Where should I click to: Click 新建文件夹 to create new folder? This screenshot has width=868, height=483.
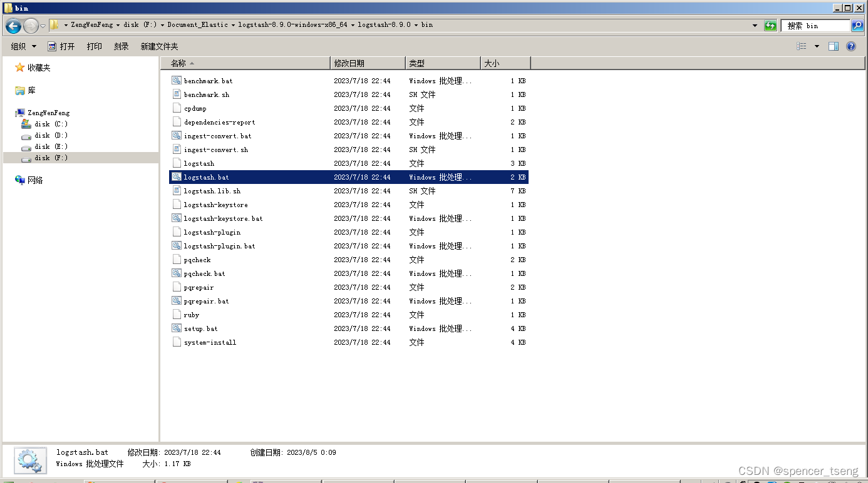click(x=160, y=46)
